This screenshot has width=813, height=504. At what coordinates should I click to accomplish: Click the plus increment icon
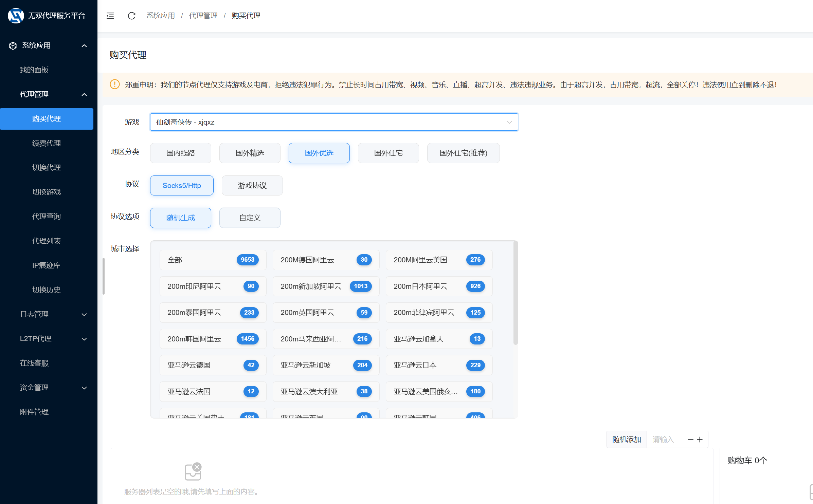(700, 440)
